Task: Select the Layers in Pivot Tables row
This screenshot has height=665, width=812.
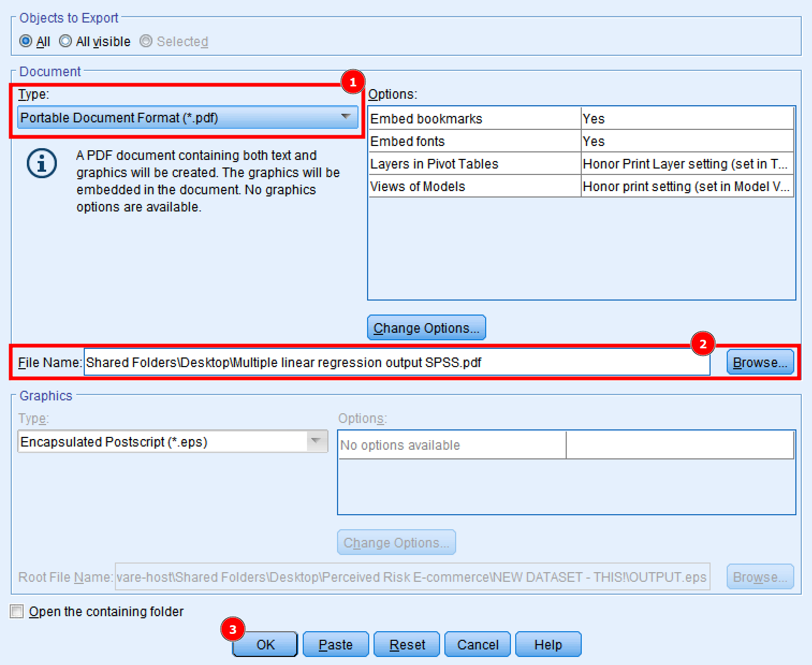Action: (474, 163)
